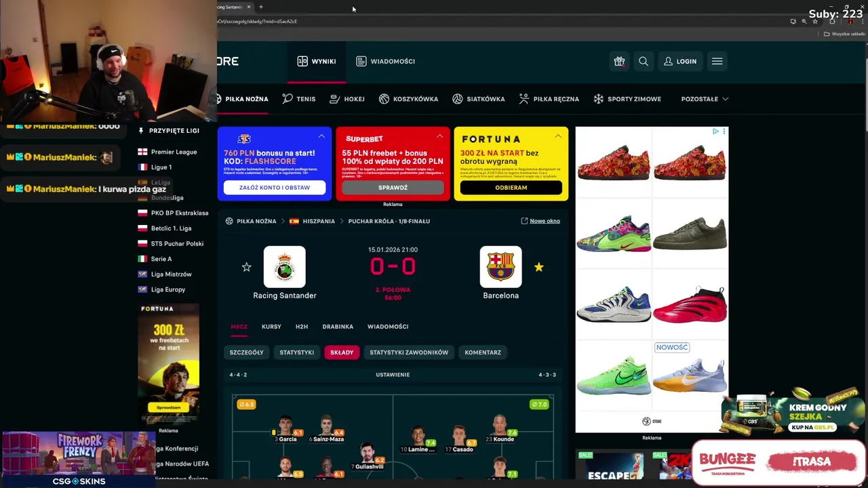Expand the Pozostałe sports dropdown
The image size is (868, 488).
[x=705, y=99]
